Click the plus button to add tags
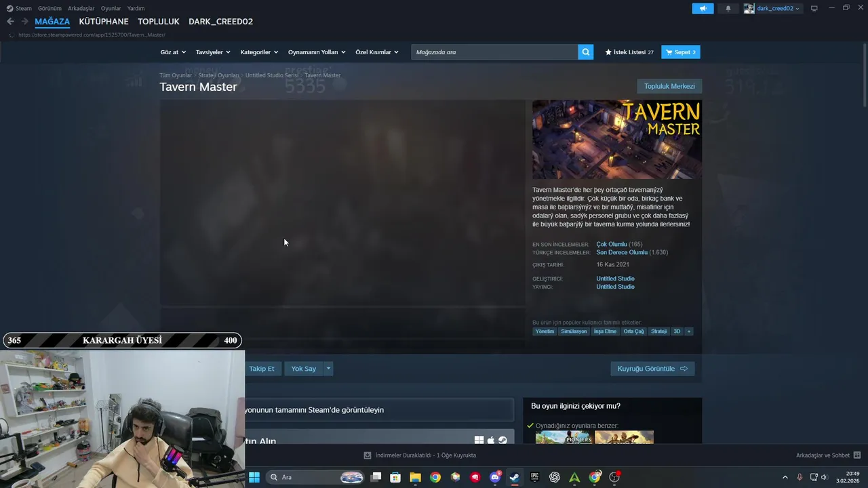Screen dimensions: 868x488 [688, 331]
